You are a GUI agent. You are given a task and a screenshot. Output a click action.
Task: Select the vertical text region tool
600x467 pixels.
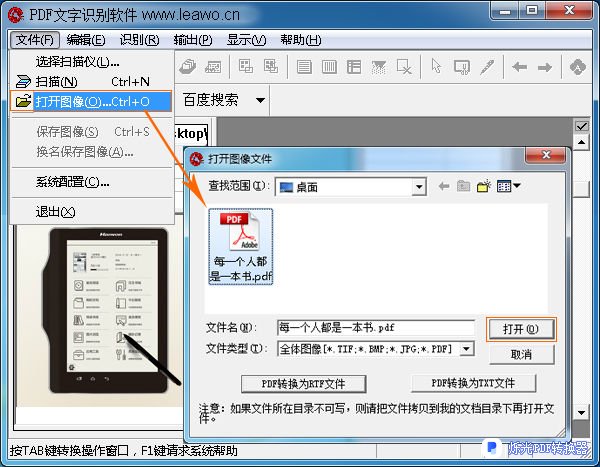point(329,67)
